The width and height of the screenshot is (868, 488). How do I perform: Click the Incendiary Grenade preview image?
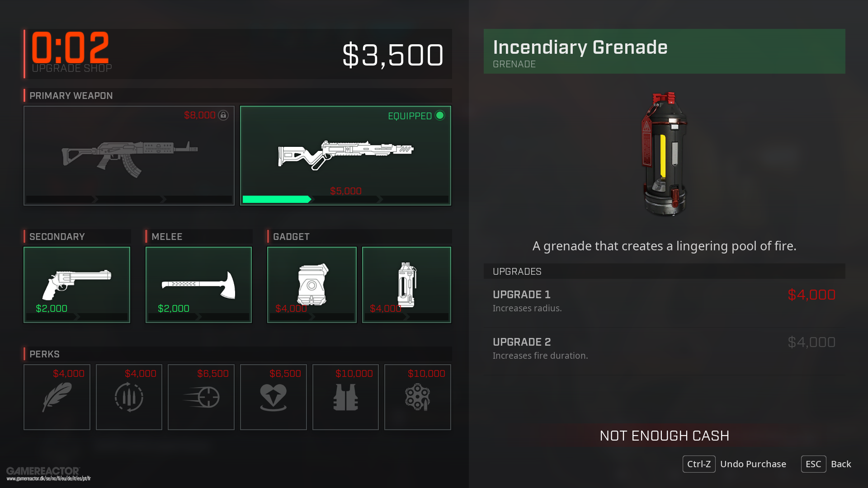(664, 154)
